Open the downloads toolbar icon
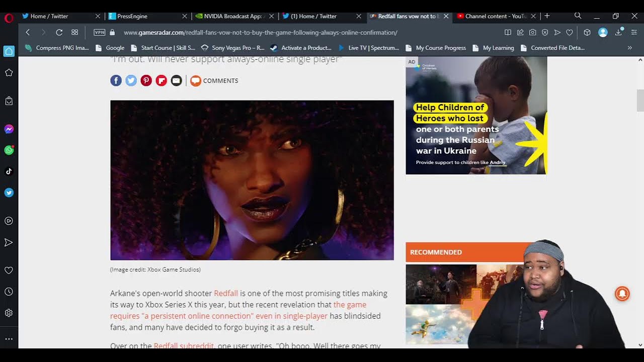644x362 pixels. pos(618,32)
